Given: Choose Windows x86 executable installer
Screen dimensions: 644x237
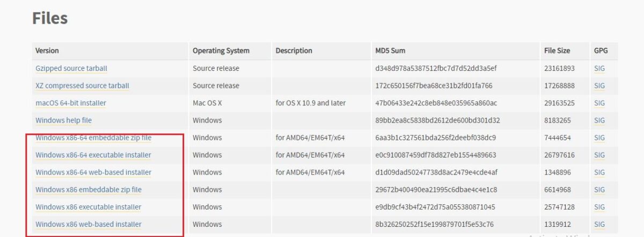Looking at the screenshot, I should coord(89,207).
